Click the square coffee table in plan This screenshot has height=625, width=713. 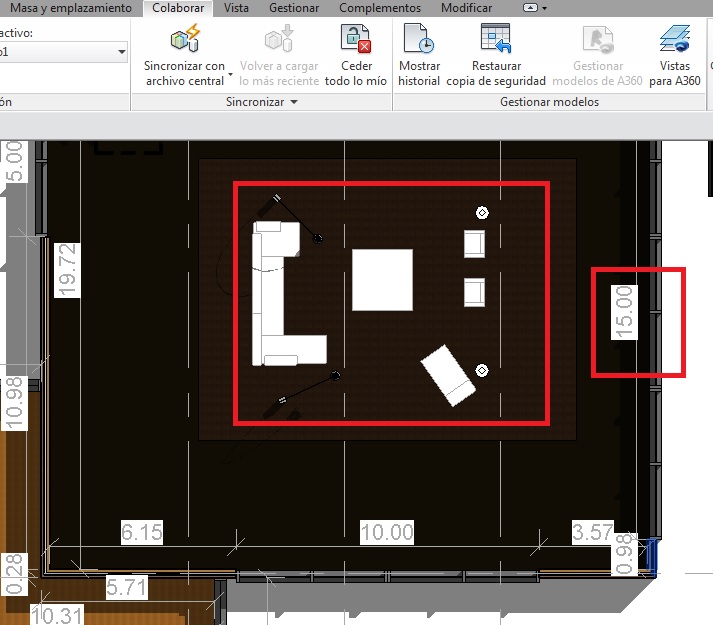tap(382, 280)
